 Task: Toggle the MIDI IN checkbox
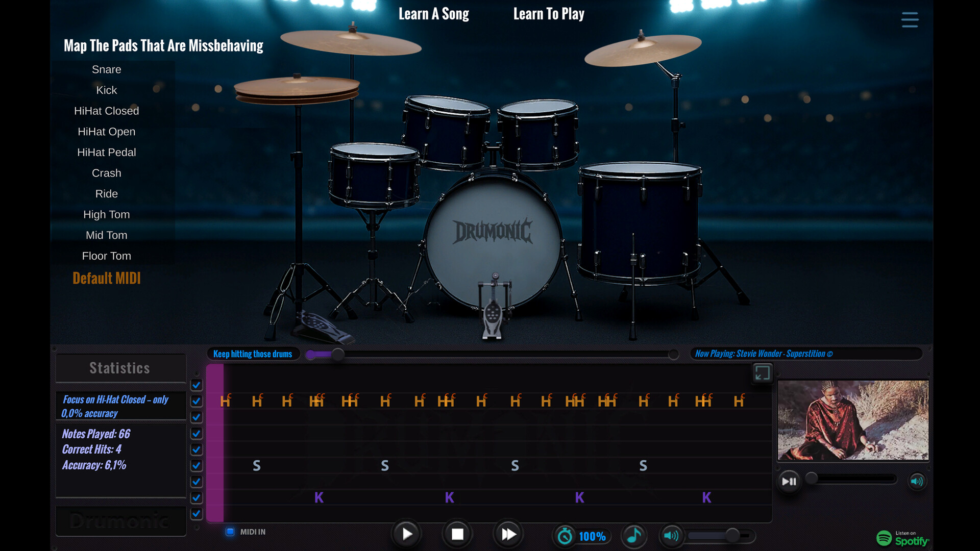(230, 532)
